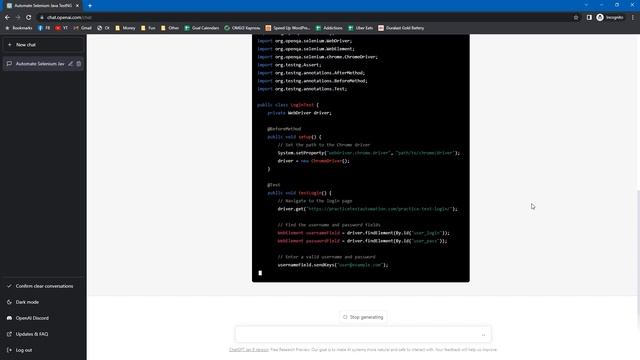Click the private WebDriver driver line

click(x=299, y=113)
